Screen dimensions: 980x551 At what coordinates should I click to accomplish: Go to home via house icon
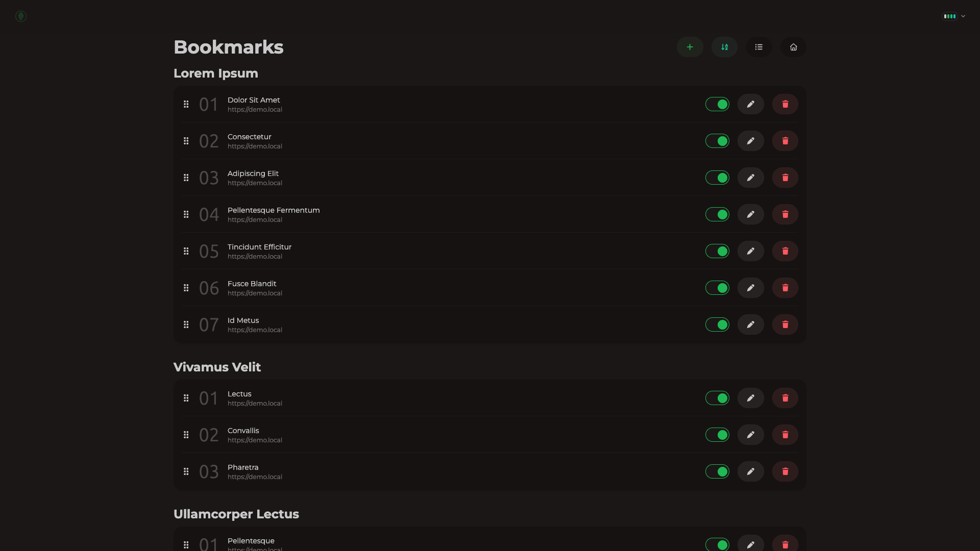coord(793,47)
